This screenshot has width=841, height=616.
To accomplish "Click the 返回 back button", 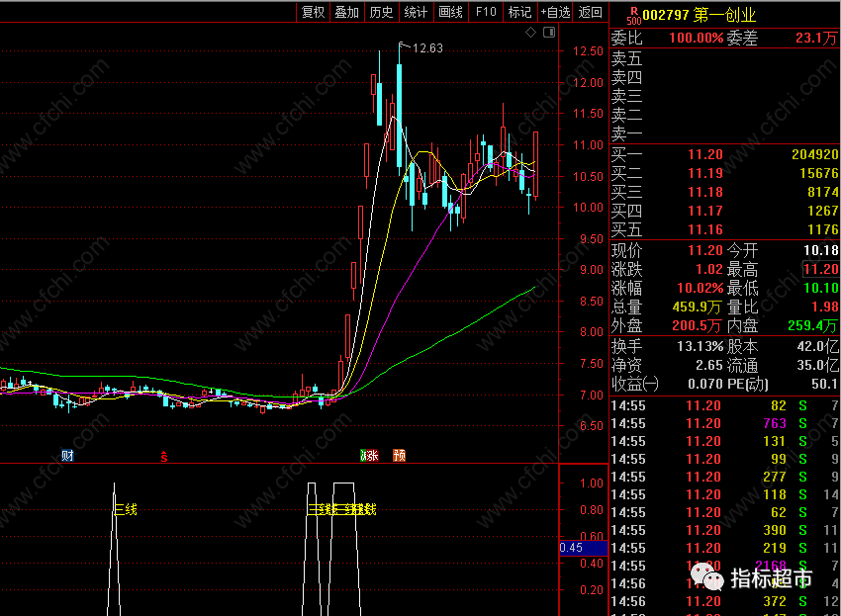I will 591,12.
